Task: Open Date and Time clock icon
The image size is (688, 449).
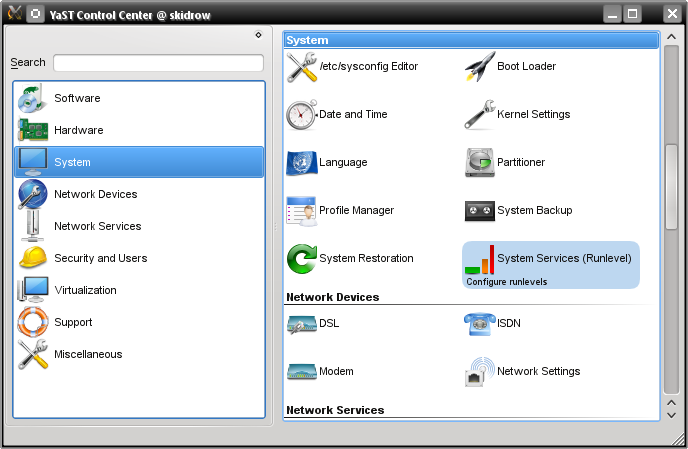Action: 301,115
